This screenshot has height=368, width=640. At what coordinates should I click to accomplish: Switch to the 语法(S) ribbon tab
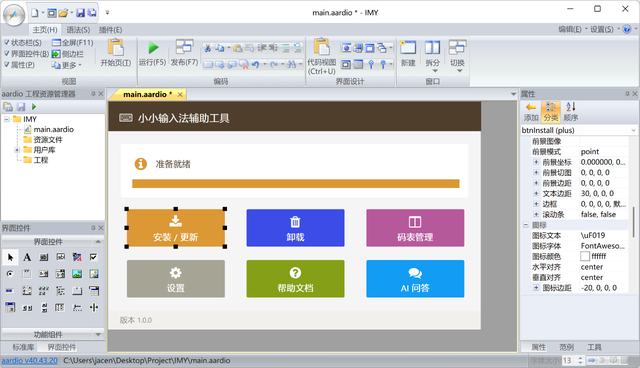click(78, 30)
